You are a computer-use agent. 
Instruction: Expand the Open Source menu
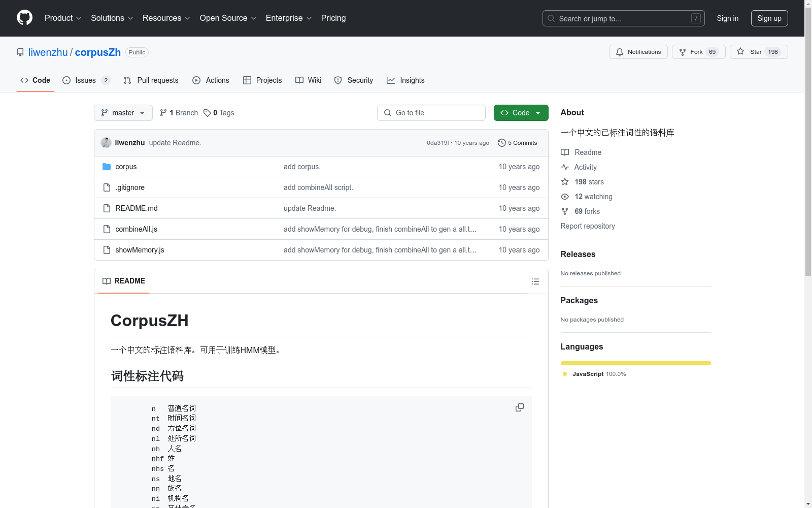point(228,18)
